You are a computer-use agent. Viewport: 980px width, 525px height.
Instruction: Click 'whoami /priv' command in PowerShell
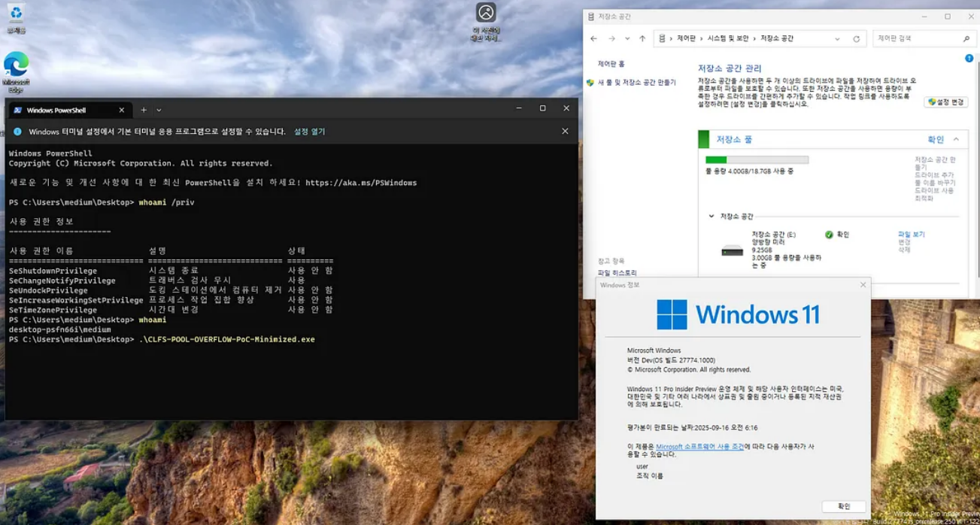(166, 202)
